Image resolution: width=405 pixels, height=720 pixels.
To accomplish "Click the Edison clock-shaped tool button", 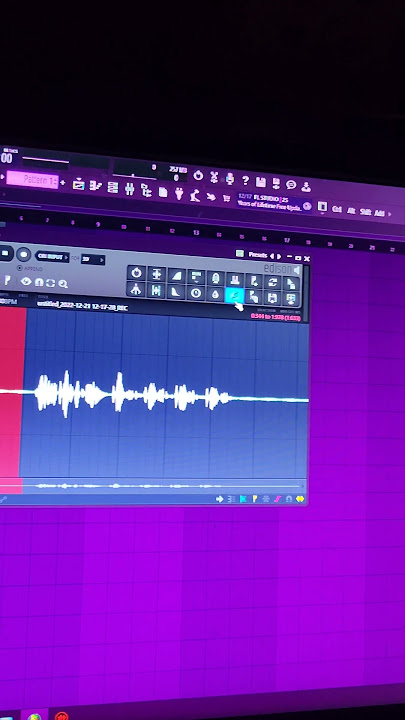I will pos(196,293).
